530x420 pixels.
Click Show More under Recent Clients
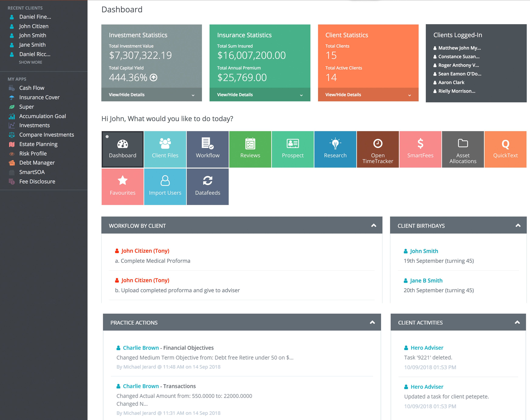coord(31,62)
